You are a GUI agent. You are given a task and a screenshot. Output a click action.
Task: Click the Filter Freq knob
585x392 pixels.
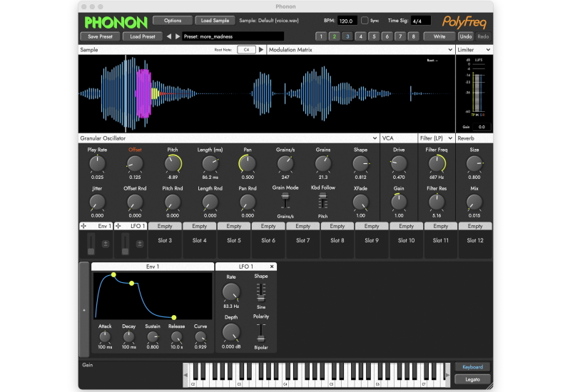437,164
